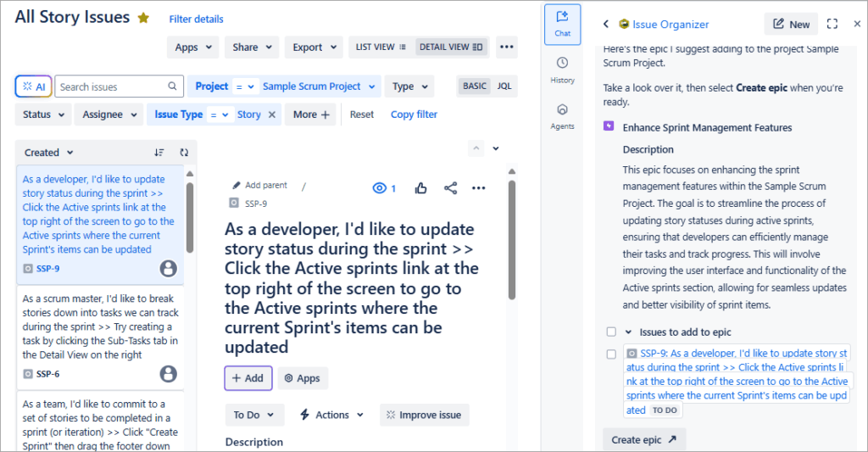Check the 'Issues to add to epic' checkbox
Viewport: 868px width, 452px height.
pyautogui.click(x=611, y=332)
